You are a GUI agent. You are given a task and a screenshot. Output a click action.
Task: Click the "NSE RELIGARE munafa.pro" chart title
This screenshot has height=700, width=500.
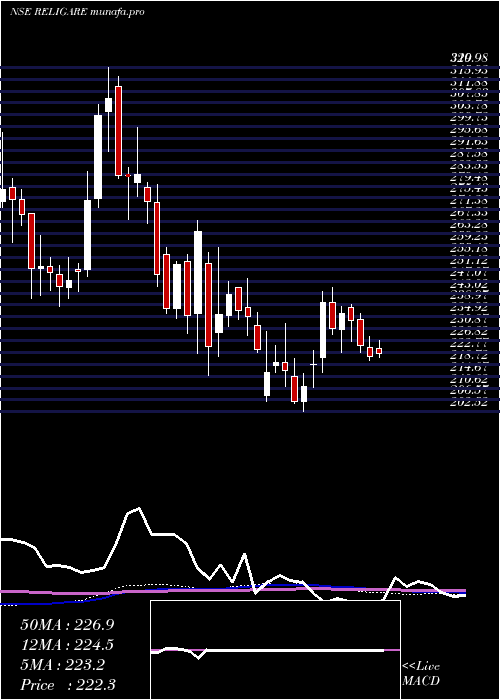pyautogui.click(x=77, y=12)
